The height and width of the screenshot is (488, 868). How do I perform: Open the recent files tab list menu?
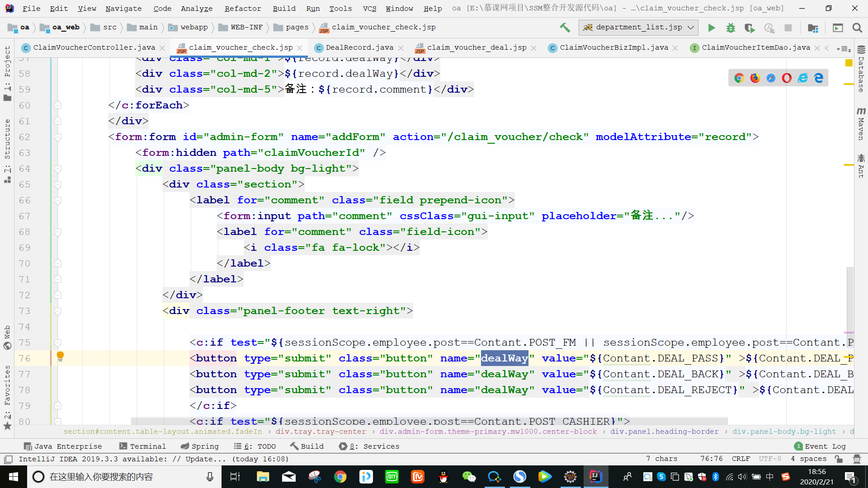pos(844,48)
